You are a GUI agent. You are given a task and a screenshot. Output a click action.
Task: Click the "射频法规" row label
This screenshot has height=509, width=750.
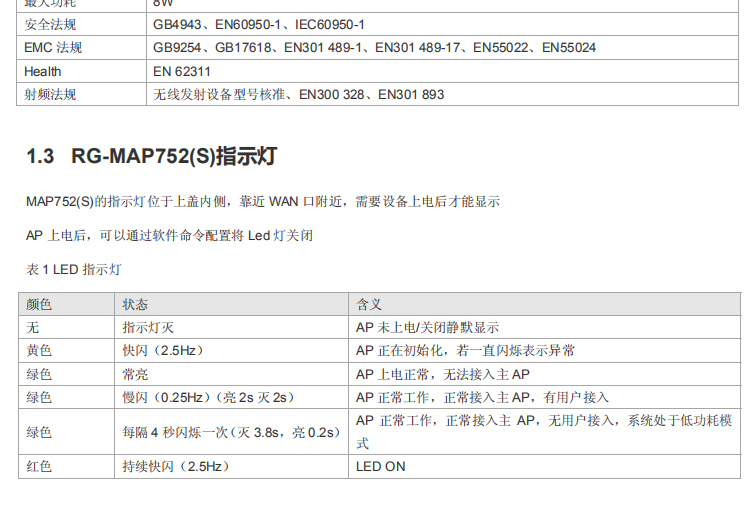[81, 94]
